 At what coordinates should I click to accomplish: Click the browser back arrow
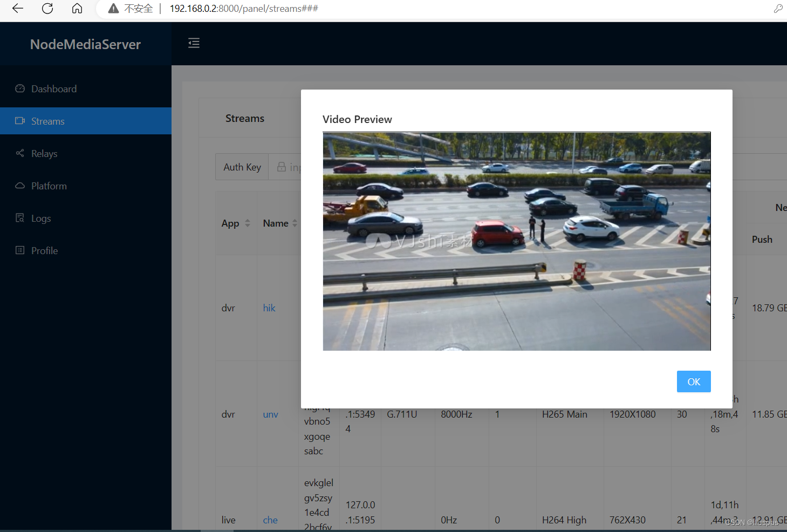[x=18, y=9]
